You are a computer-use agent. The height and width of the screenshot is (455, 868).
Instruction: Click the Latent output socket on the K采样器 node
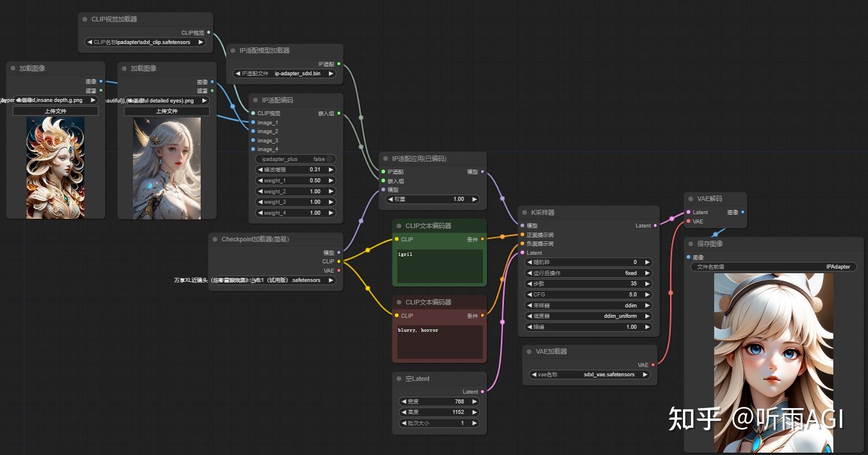pos(655,226)
